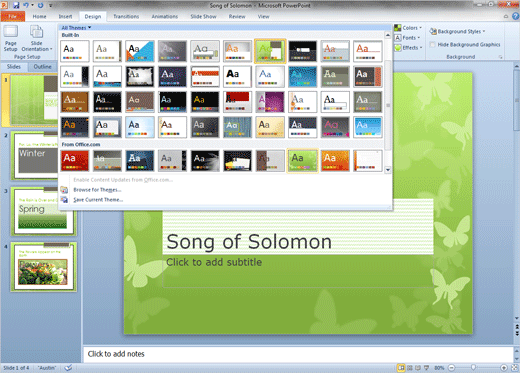
Task: Click the Undo arrow icon
Action: (26, 5)
